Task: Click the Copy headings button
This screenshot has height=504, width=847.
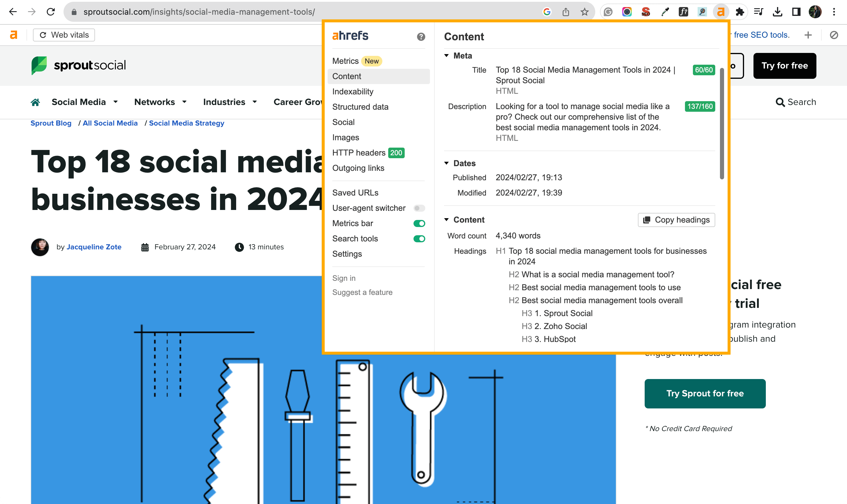Action: pyautogui.click(x=676, y=220)
